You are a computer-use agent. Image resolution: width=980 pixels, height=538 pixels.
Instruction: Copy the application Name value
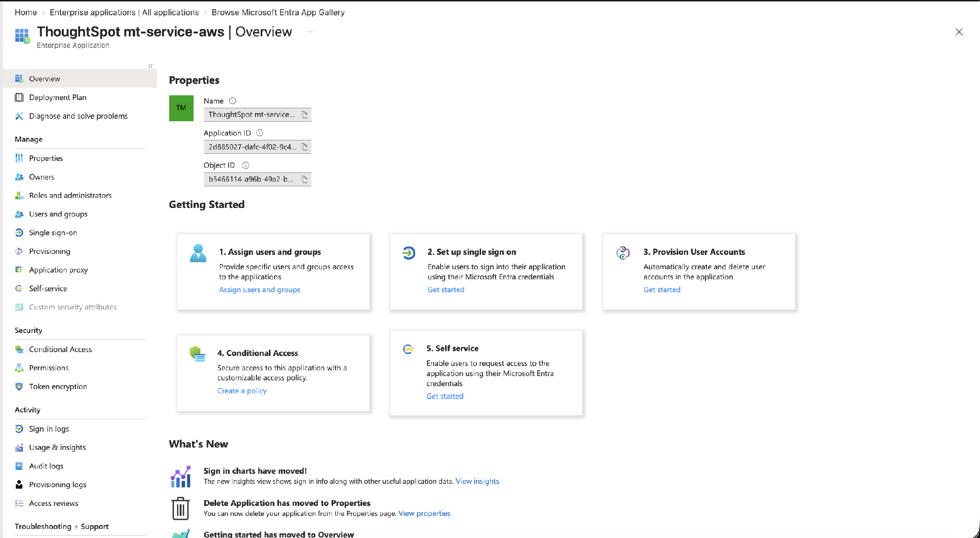point(304,114)
